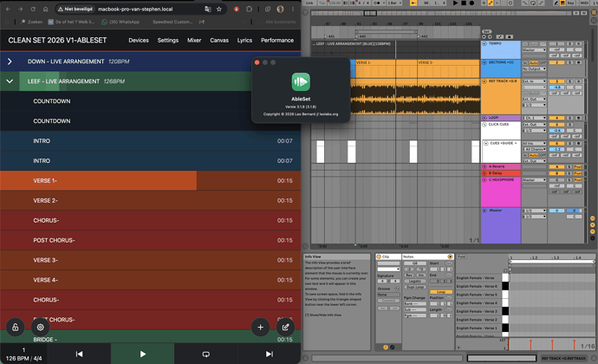
Task: Toggle the loop button in AbleSet transport
Action: [x=206, y=354]
